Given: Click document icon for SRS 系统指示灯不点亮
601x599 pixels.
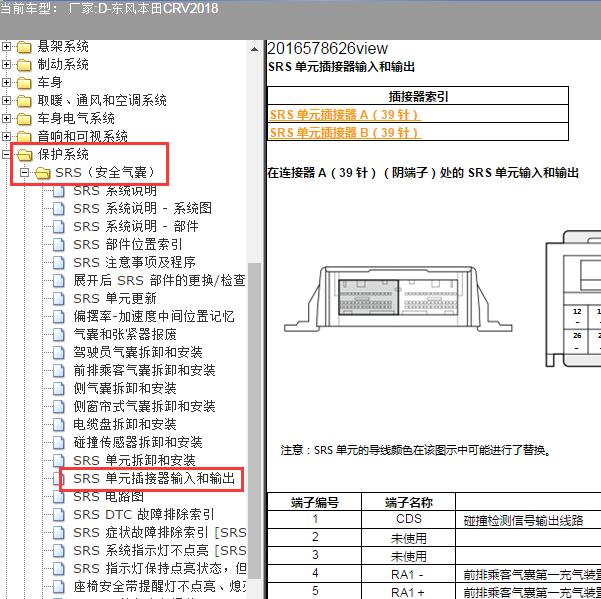Looking at the screenshot, I should (x=58, y=551).
